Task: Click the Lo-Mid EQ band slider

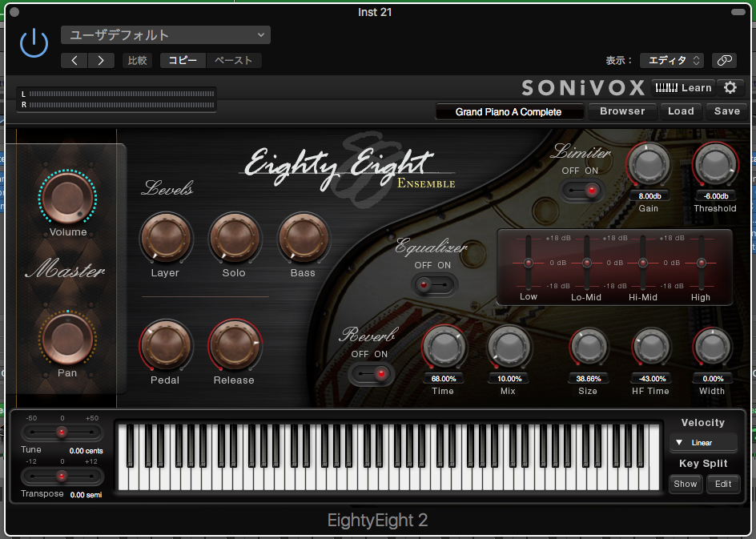Action: pos(587,263)
